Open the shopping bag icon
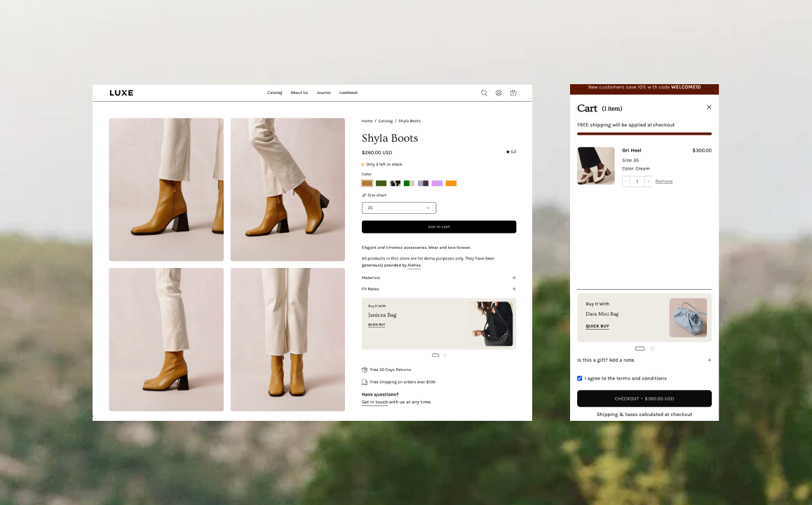This screenshot has height=505, width=812. (x=513, y=93)
